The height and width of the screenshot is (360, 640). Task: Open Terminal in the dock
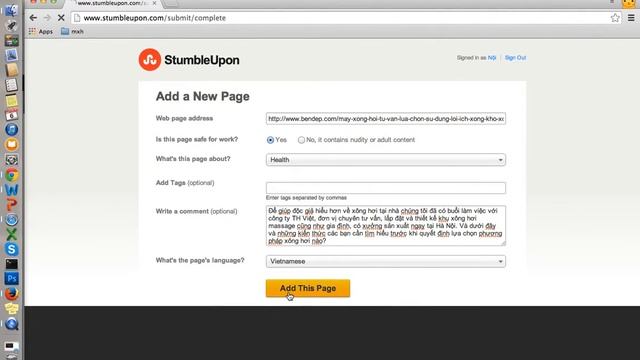pos(11,264)
